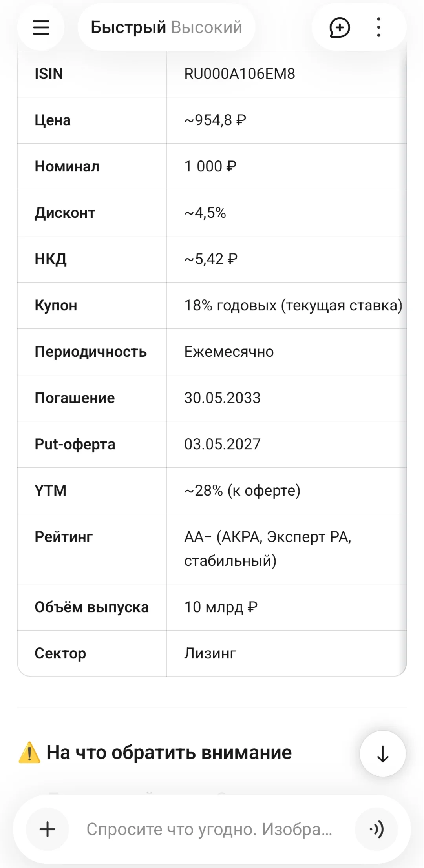
Task: Activate voice input icon
Action: tap(376, 829)
